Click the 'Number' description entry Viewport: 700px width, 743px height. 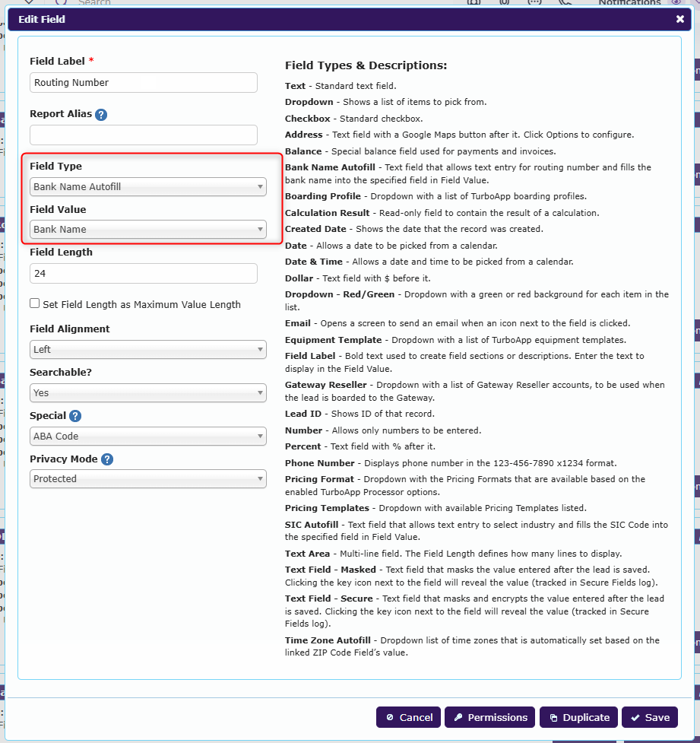pos(383,430)
